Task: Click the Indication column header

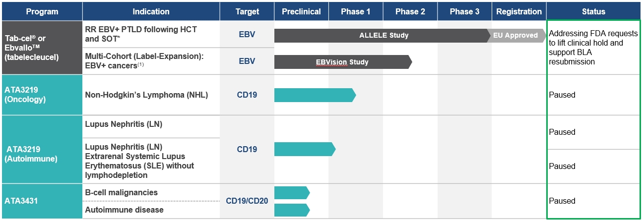Action: pyautogui.click(x=151, y=11)
